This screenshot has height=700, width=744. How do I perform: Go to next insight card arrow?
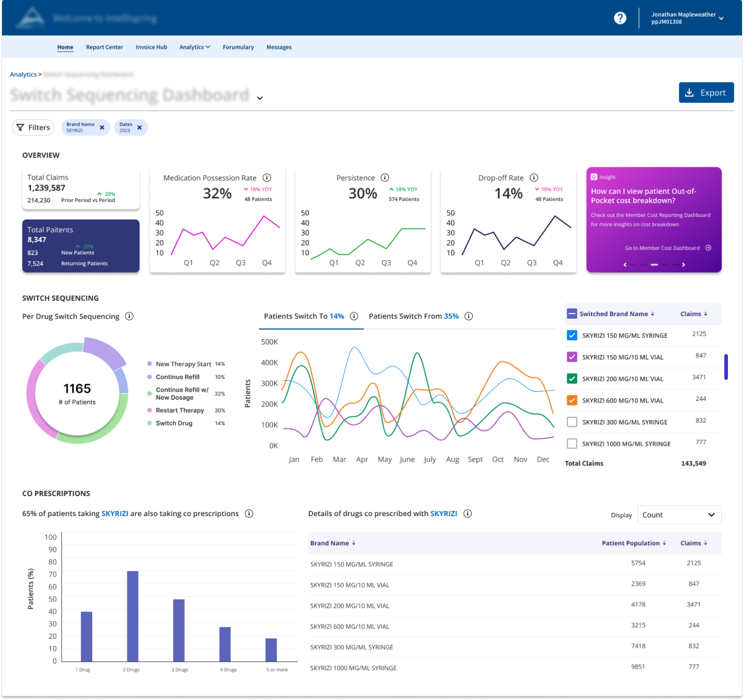pos(683,265)
